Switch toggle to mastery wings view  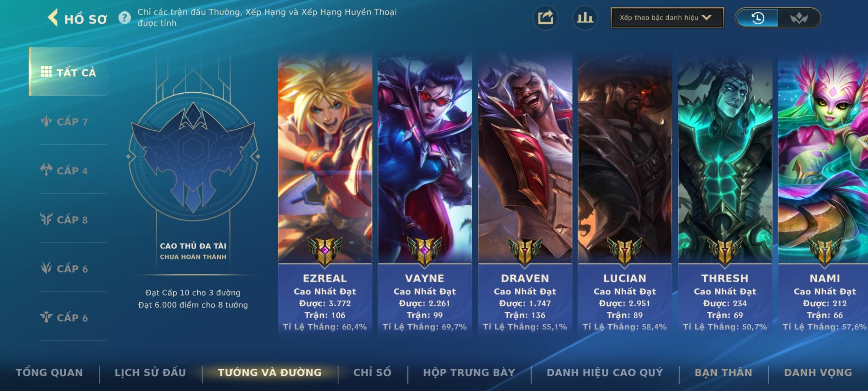click(799, 18)
